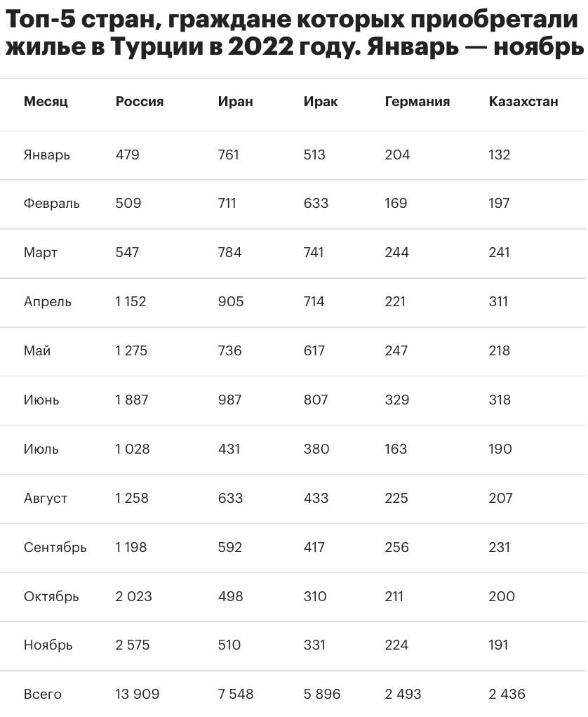
Task: Select Russia's October value 2 023
Action: click(133, 597)
